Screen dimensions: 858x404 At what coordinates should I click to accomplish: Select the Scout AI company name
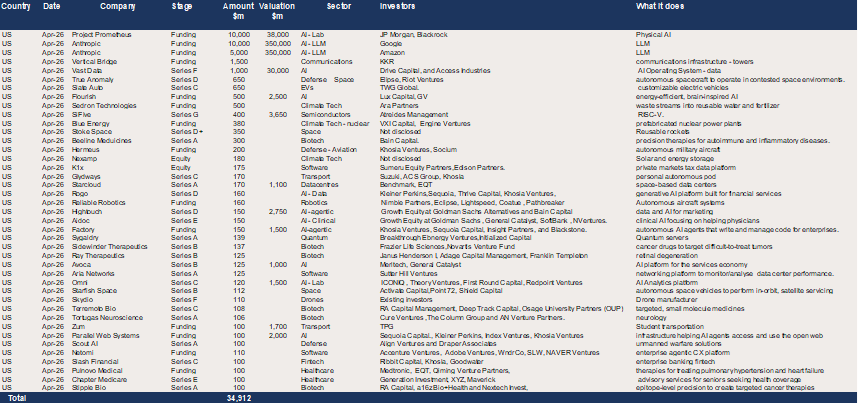85,344
